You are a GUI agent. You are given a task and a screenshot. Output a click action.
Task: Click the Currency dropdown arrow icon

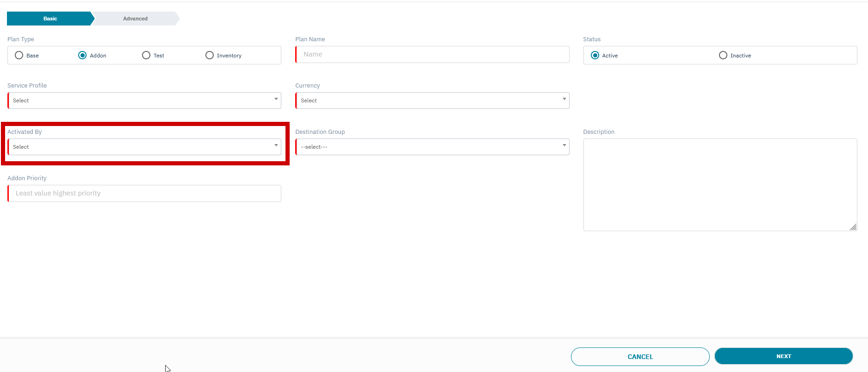(564, 99)
